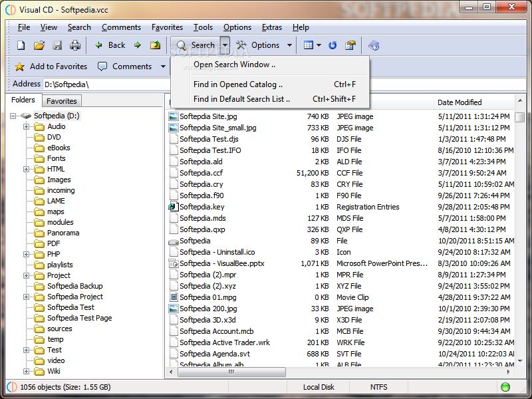The height and width of the screenshot is (399, 532).
Task: Expand the Audio folder node
Action: 26,126
